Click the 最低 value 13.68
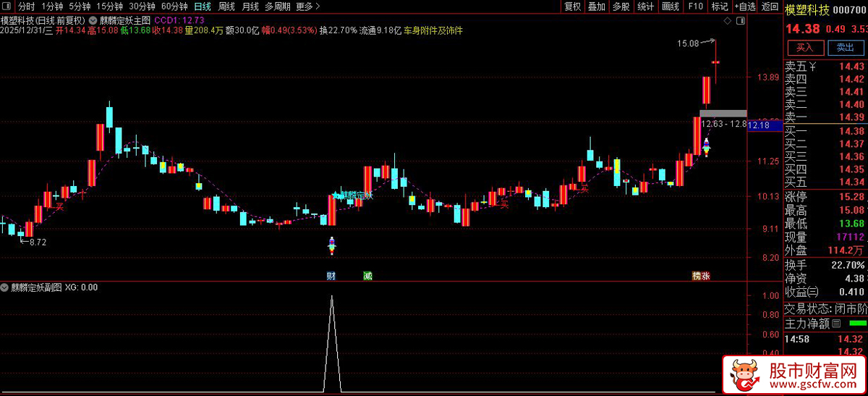 [x=851, y=224]
